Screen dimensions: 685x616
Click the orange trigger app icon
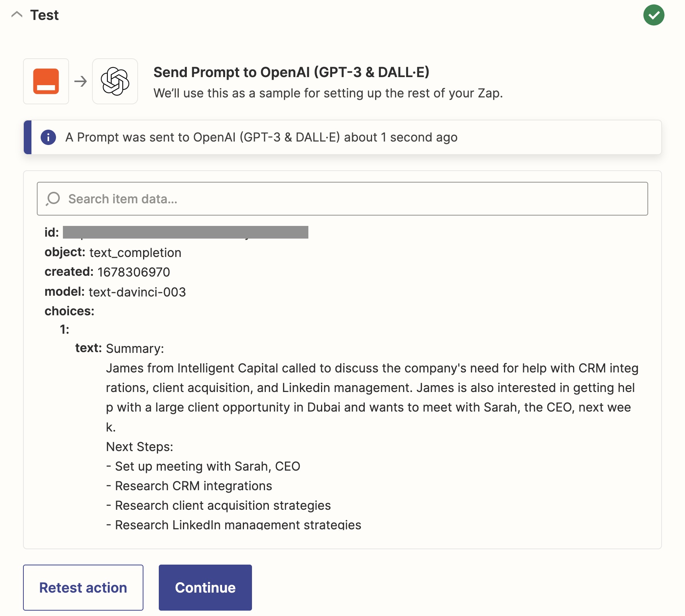pyautogui.click(x=46, y=81)
